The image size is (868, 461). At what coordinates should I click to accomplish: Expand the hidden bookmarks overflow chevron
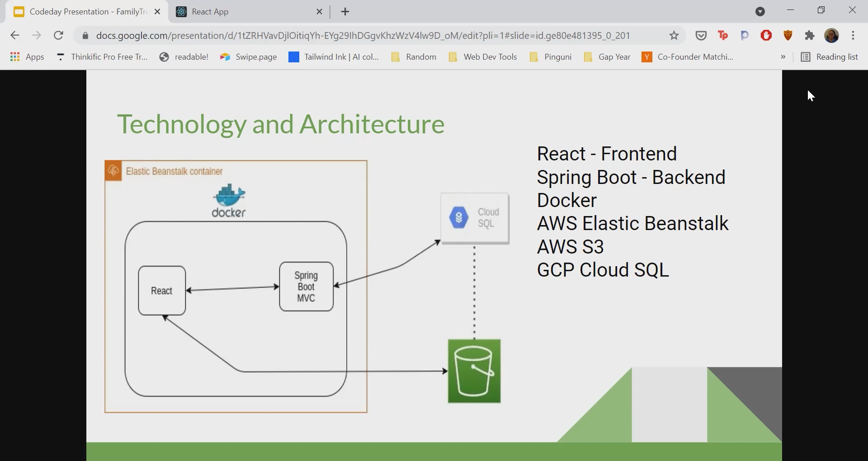pyautogui.click(x=783, y=56)
